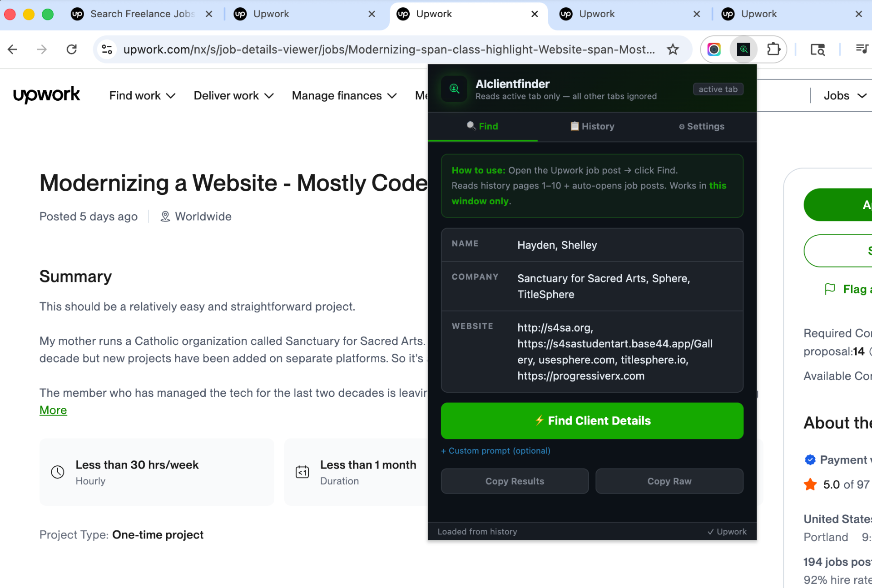
Task: Reload the current page
Action: coord(71,49)
